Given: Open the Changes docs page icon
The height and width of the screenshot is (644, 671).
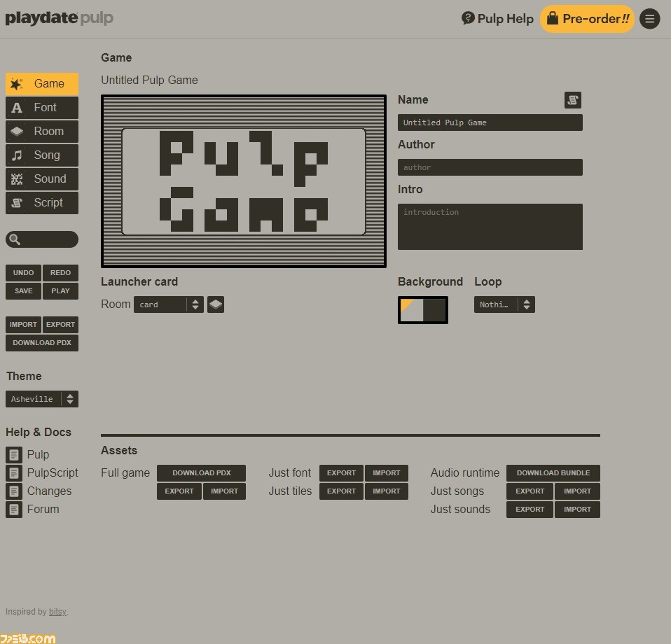Looking at the screenshot, I should click(14, 491).
